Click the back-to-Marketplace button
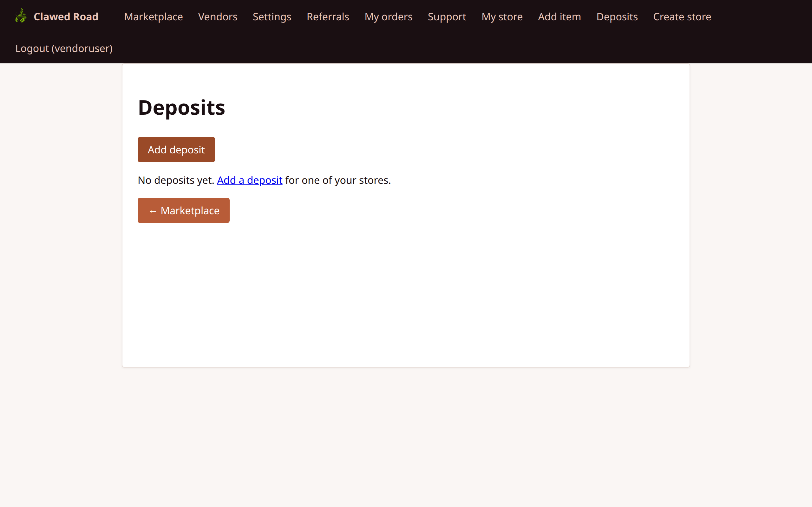This screenshot has width=812, height=507. point(183,210)
